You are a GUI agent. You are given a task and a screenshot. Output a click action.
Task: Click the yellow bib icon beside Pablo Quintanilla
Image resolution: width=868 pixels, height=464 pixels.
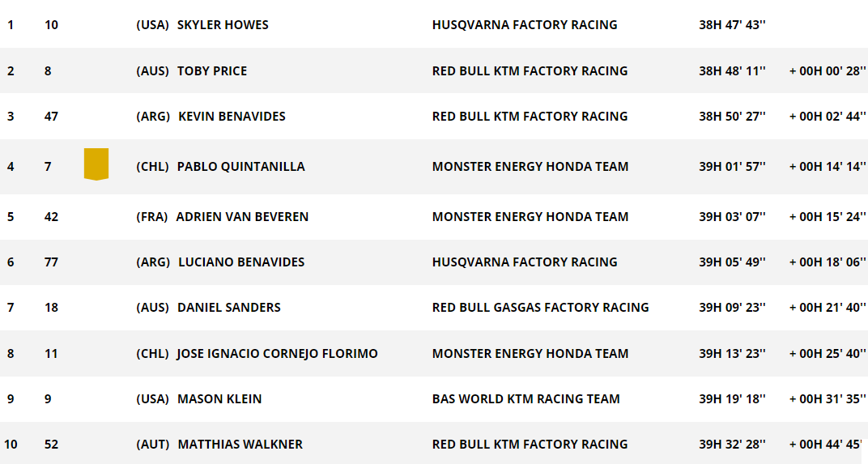click(96, 164)
